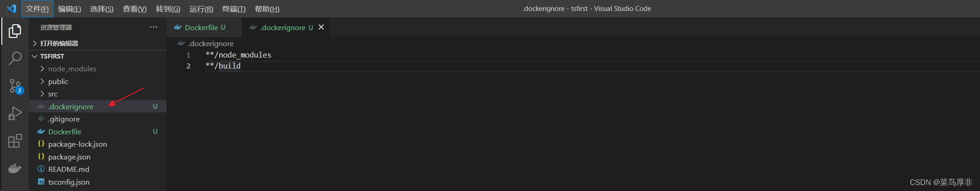The width and height of the screenshot is (980, 191).
Task: Open the 终端(T) terminal menu
Action: [233, 9]
